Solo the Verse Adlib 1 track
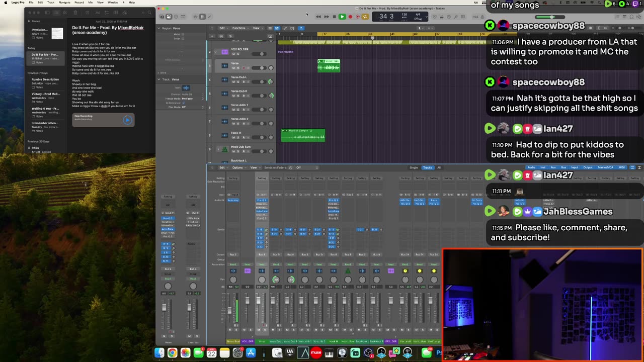The width and height of the screenshot is (644, 362). point(237,110)
